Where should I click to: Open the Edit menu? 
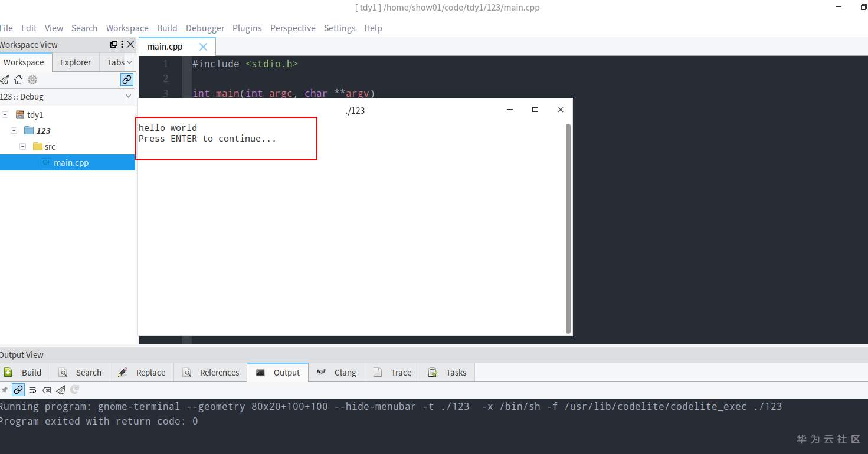[x=29, y=28]
